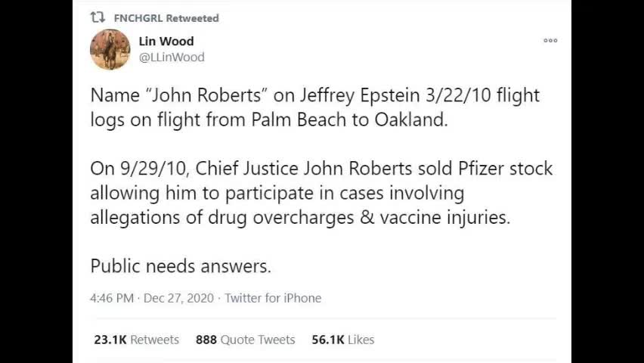Click the retweet arrows icon beside FNCHGRL
The height and width of the screenshot is (363, 644).
(98, 17)
